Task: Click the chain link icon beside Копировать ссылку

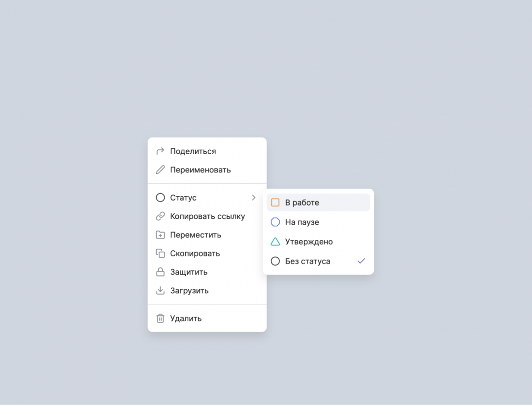Action: coord(160,216)
